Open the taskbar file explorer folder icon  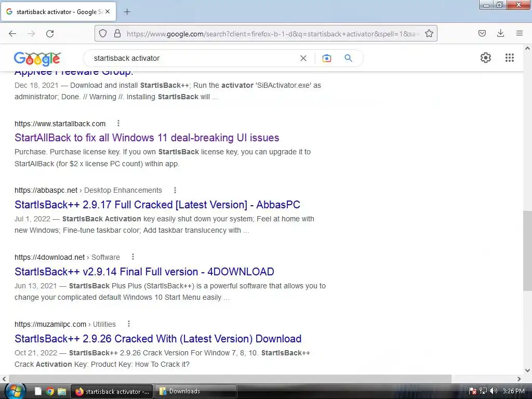(x=62, y=392)
